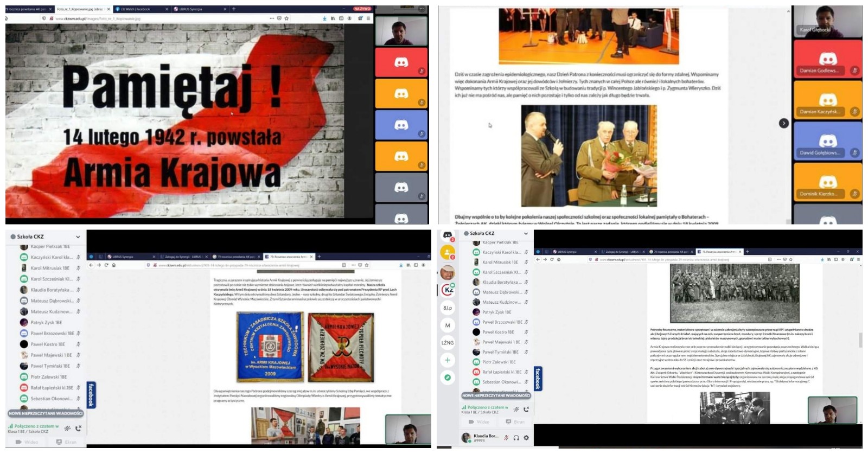Select Damian Godlews... red participant tile
Screen dimensions: 868x454
coord(828,59)
